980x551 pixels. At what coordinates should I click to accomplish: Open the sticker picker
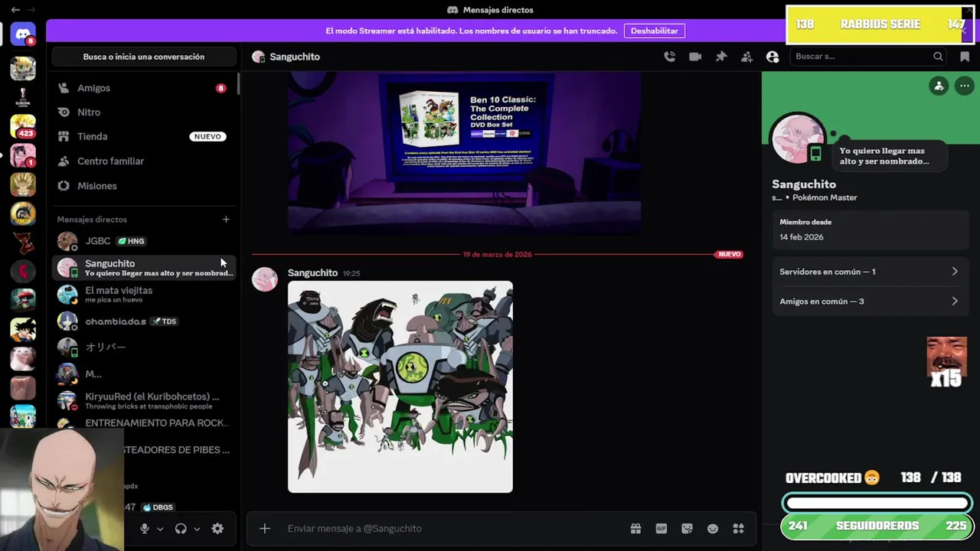(687, 529)
